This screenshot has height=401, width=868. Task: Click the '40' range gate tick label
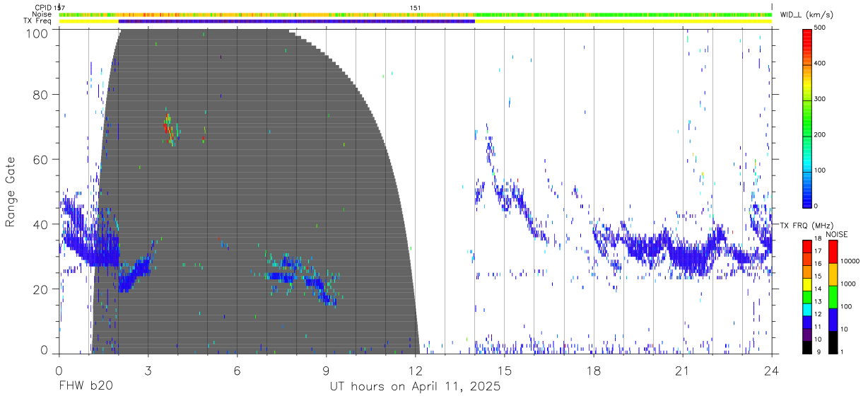(x=42, y=224)
